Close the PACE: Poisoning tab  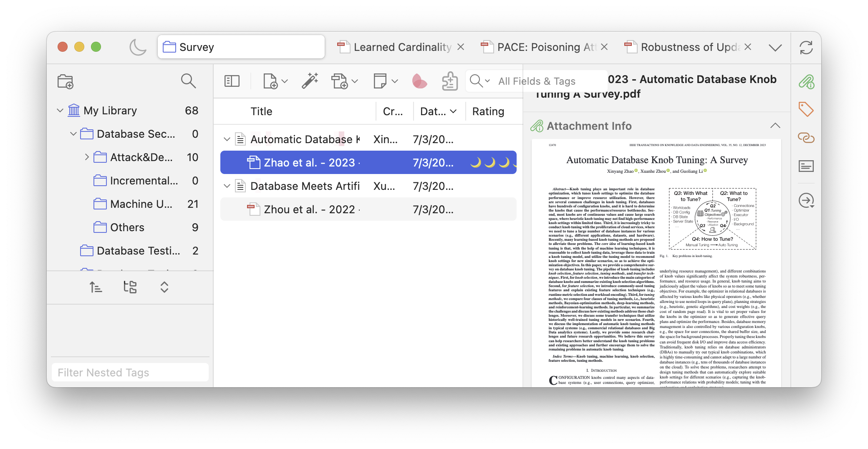tap(604, 47)
